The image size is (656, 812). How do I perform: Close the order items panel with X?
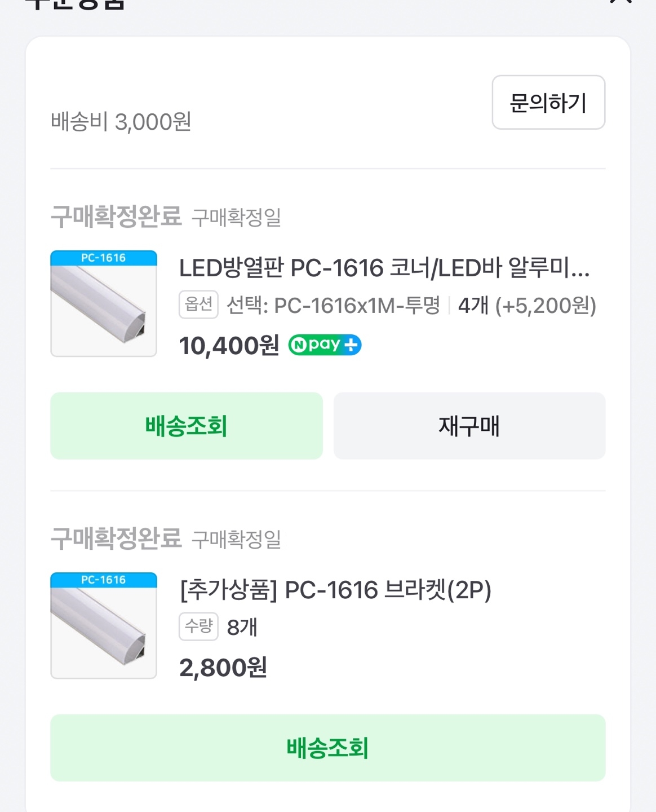pos(620,2)
